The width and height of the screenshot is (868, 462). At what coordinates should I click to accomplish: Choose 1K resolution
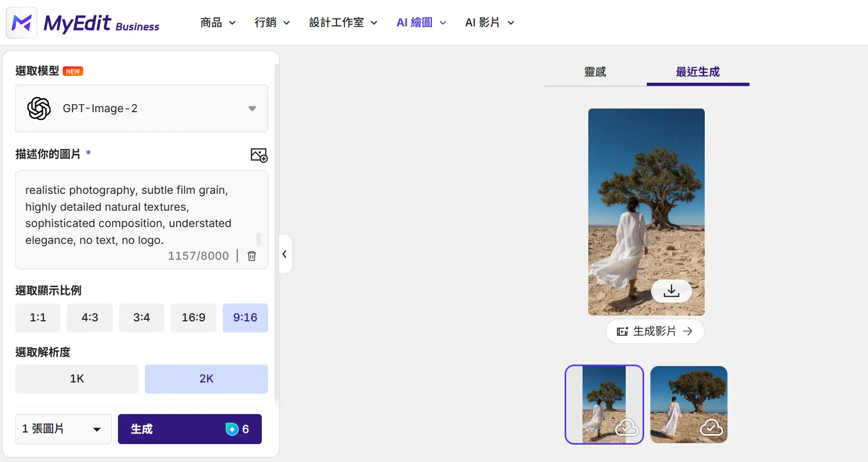[x=77, y=379]
